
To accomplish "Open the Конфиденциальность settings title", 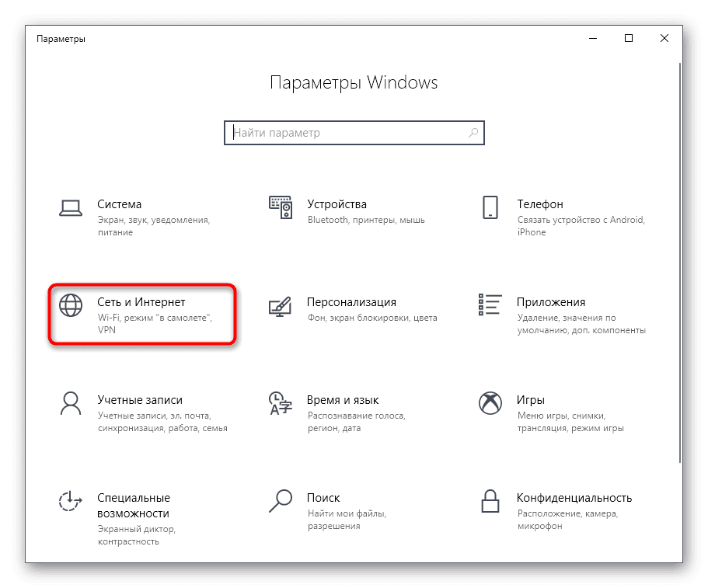I will (574, 498).
